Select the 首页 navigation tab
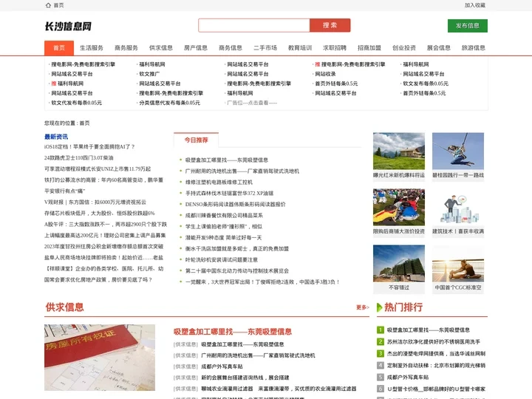Viewport: 532px width, 399px height. click(59, 48)
